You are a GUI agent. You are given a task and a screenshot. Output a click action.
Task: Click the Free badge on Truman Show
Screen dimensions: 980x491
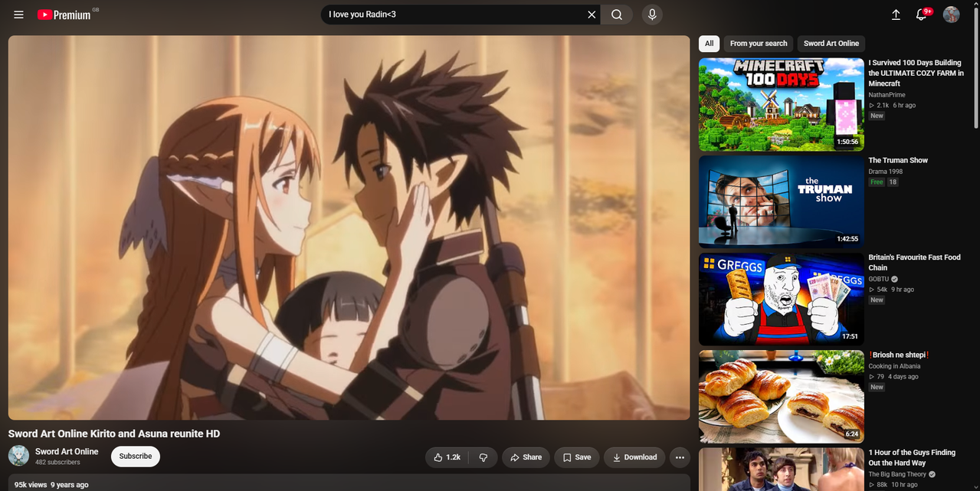(x=877, y=182)
